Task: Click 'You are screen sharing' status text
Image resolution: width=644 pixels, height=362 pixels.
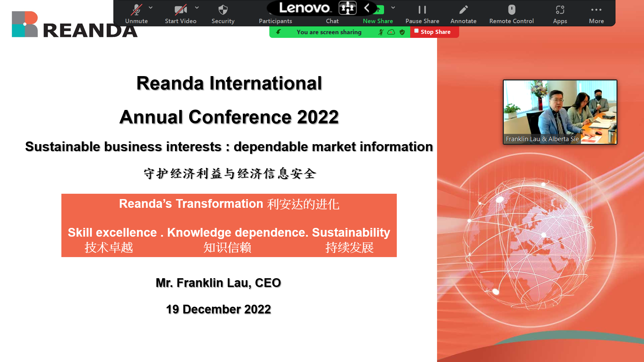Action: (x=329, y=32)
